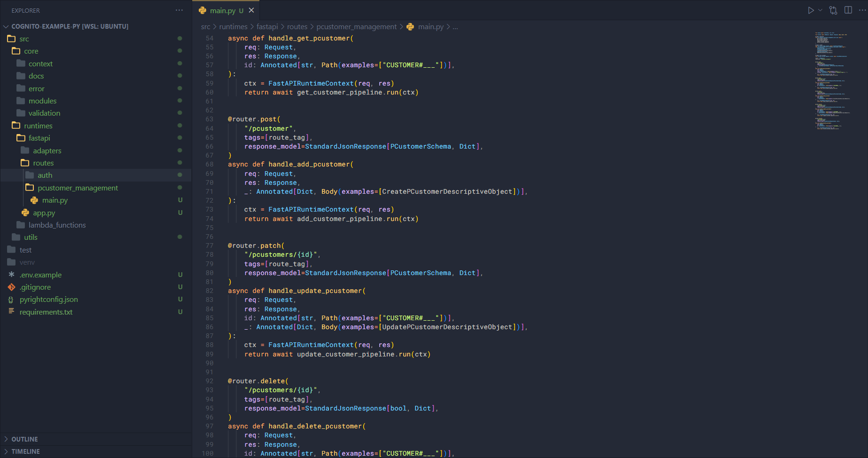Open Explorer views and more actions menu
Screen dimensions: 868x458
(179, 10)
